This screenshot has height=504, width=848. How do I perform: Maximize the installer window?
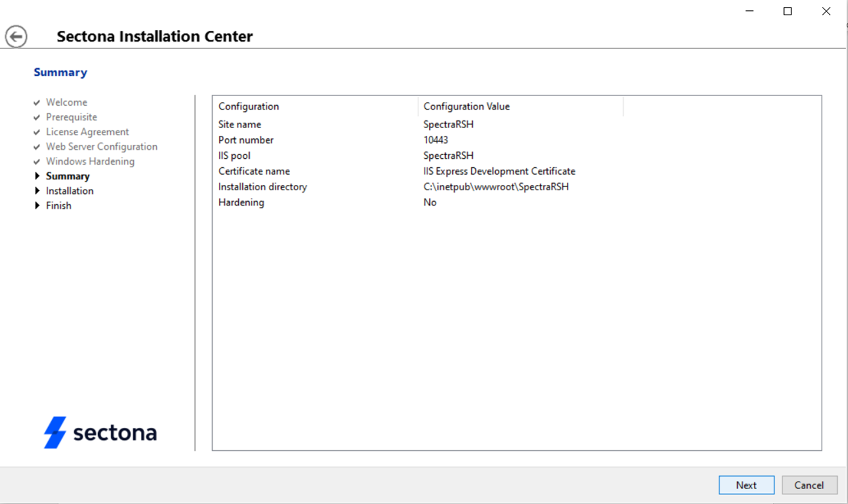tap(788, 12)
